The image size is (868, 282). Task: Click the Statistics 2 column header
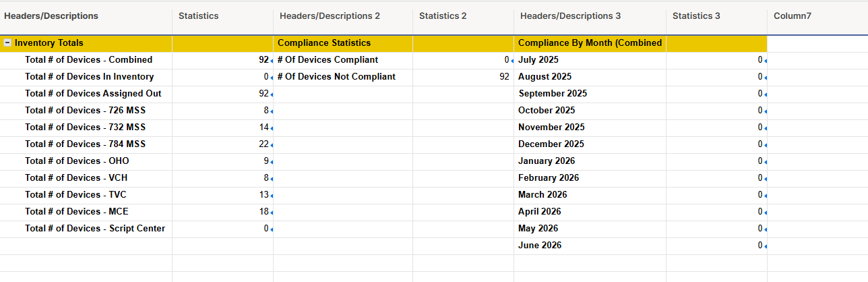(x=463, y=16)
